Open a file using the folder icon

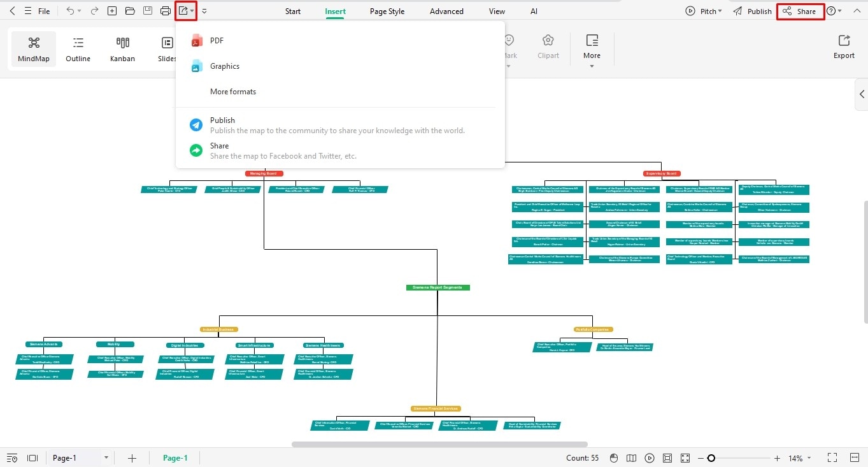[x=130, y=11]
